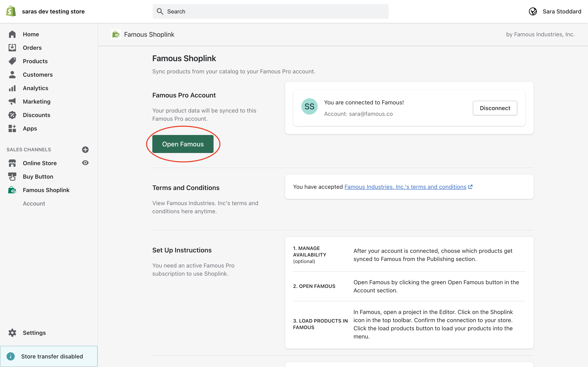Click the Settings gear icon
588x367 pixels.
pyautogui.click(x=12, y=333)
